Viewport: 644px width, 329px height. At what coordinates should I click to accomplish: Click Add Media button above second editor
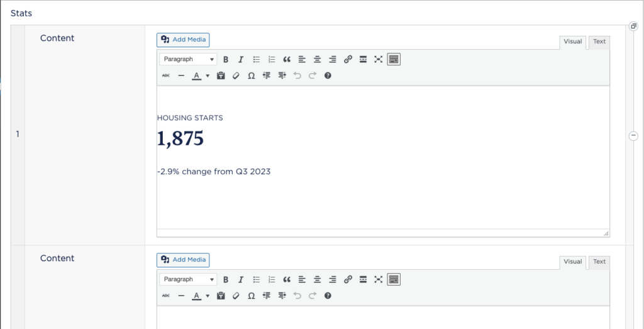coord(183,259)
